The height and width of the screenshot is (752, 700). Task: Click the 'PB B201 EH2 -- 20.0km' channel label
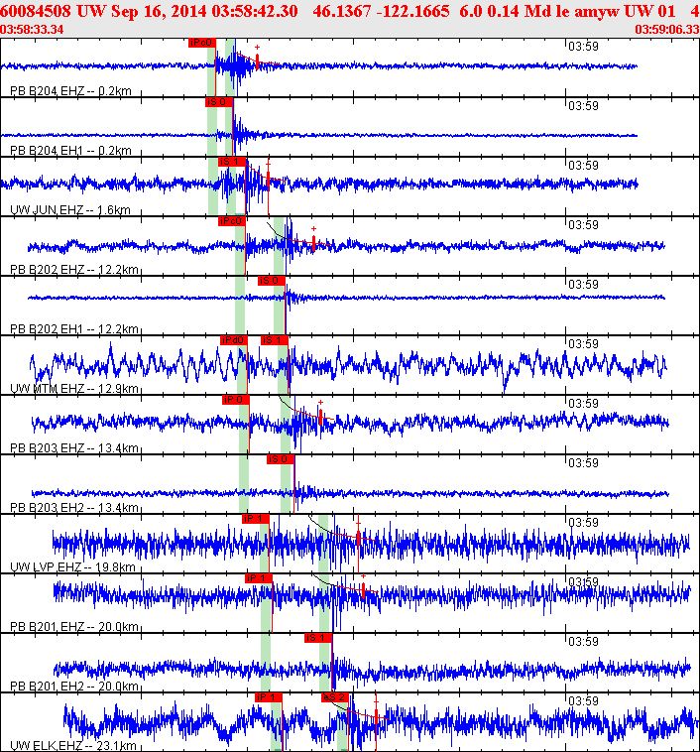tap(73, 686)
